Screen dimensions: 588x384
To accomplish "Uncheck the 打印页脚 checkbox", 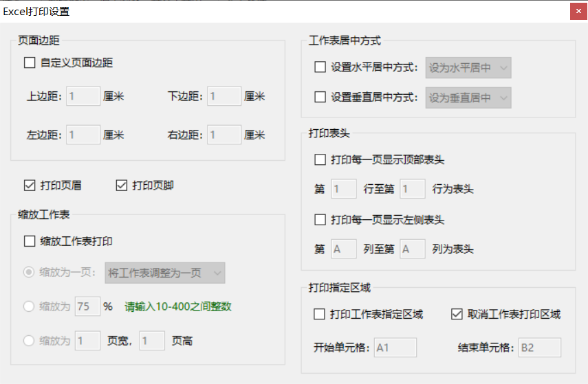I will point(122,185).
